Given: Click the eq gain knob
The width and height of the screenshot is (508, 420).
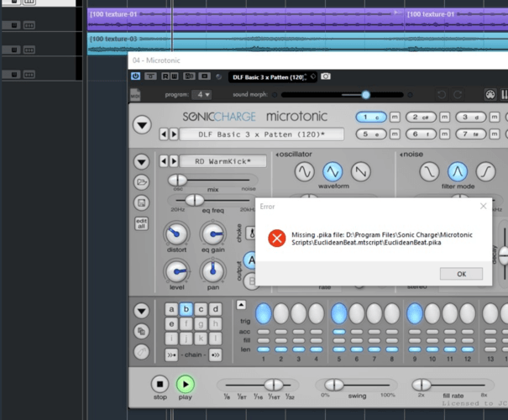Looking at the screenshot, I should pos(212,234).
